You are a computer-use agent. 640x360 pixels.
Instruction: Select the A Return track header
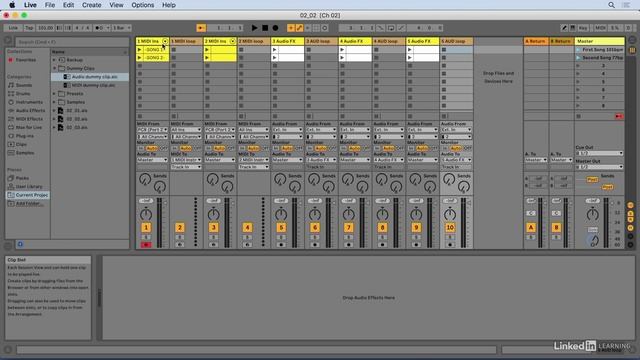click(x=536, y=41)
